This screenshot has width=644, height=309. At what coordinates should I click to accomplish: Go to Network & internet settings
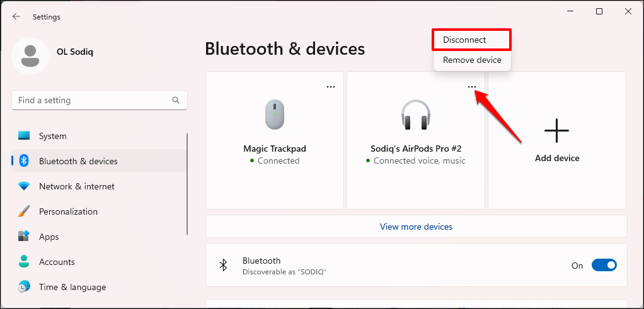click(77, 186)
